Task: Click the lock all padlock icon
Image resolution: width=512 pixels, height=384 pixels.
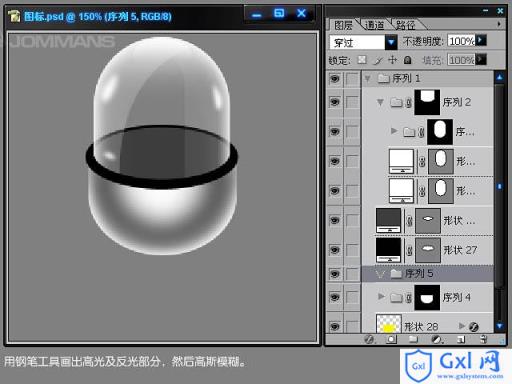Action: click(x=407, y=60)
